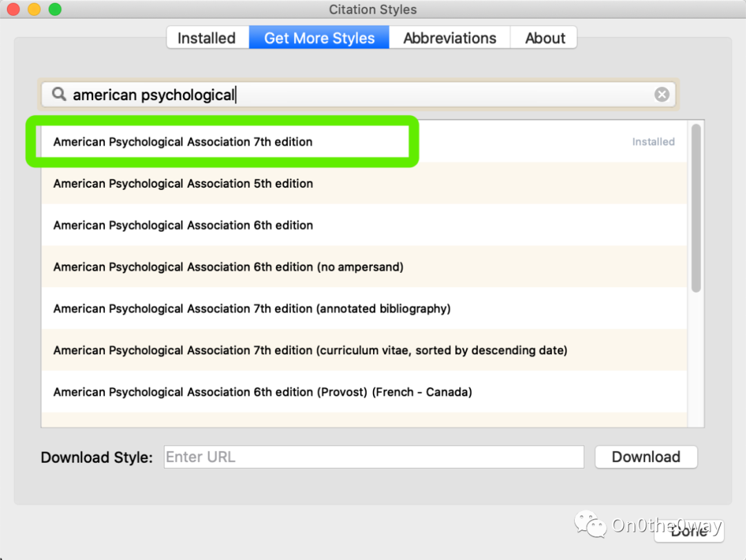Click into the american psychological search box
746x560 pixels.
click(358, 94)
